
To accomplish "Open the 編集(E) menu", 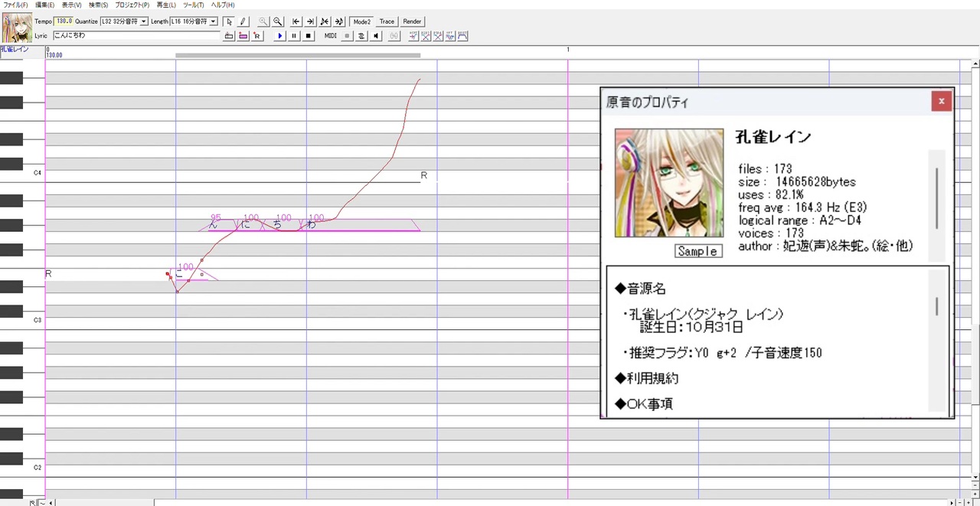I will (x=45, y=5).
